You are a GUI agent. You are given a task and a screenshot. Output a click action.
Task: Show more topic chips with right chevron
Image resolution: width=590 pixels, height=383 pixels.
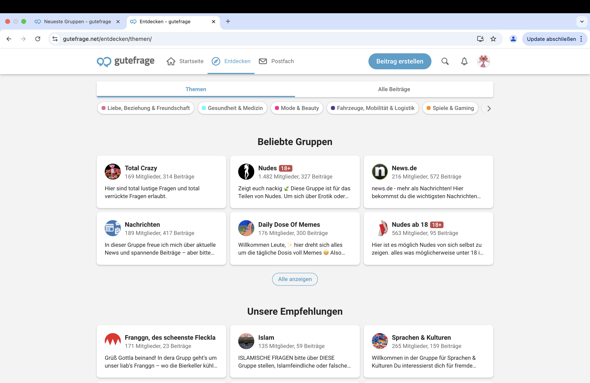click(489, 108)
